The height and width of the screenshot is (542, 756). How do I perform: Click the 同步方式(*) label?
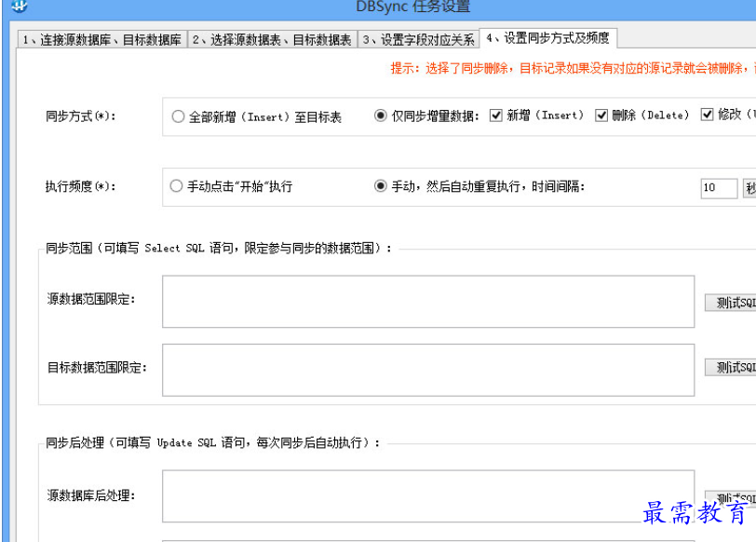click(81, 116)
